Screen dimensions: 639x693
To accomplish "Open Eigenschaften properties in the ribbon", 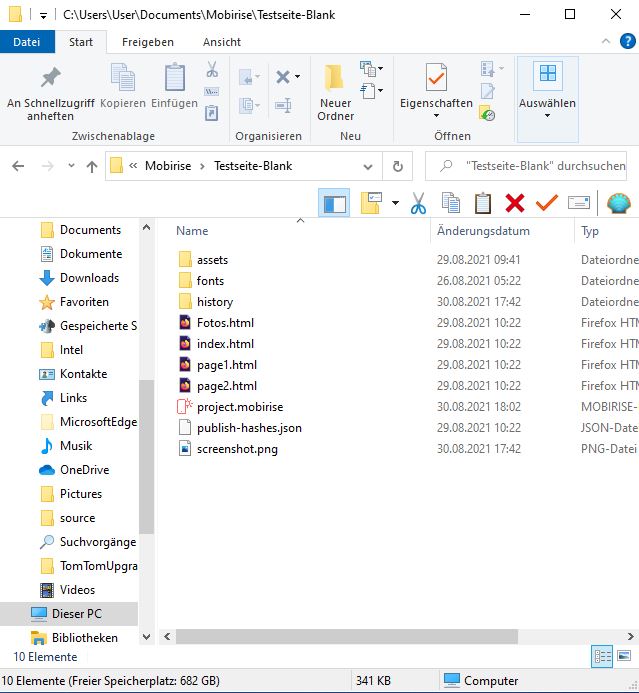I will click(436, 90).
